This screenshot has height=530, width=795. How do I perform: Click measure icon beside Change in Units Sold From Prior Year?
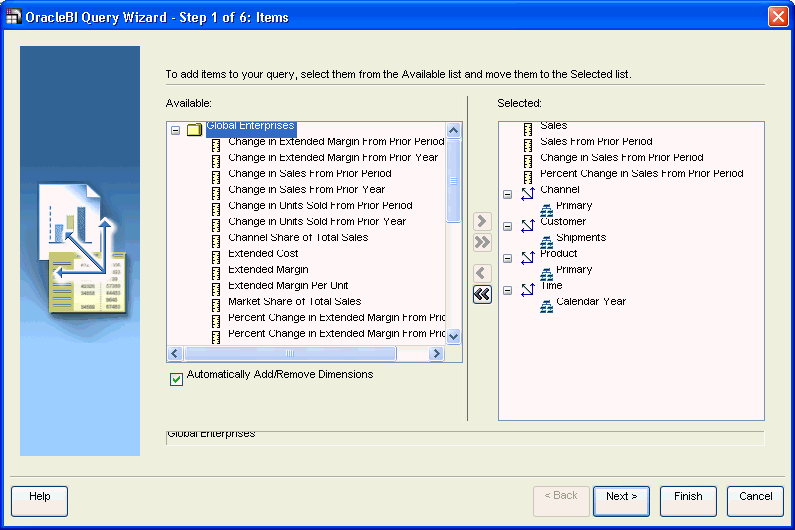click(216, 226)
